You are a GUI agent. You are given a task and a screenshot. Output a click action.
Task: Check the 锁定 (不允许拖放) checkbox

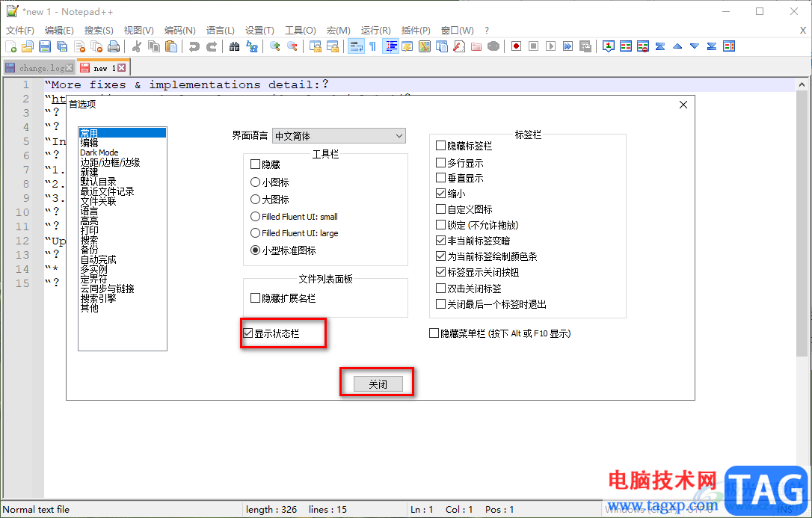(440, 224)
